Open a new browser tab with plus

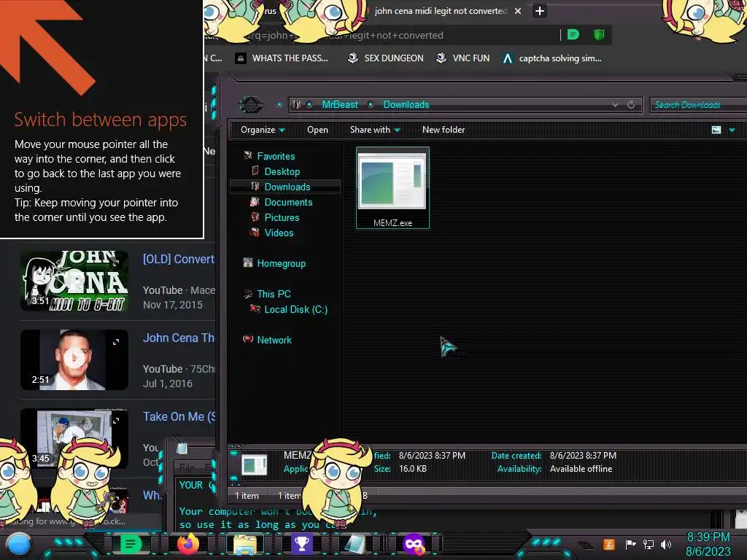[539, 11]
